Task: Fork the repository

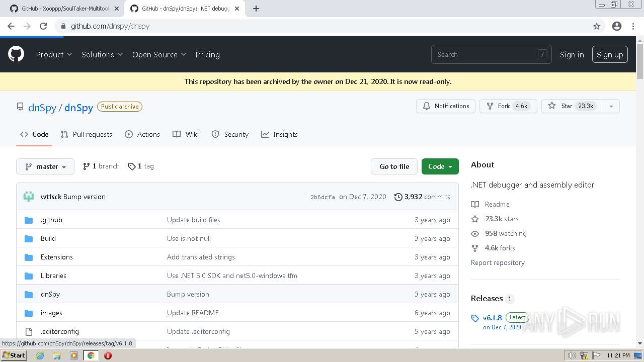Action: (508, 106)
